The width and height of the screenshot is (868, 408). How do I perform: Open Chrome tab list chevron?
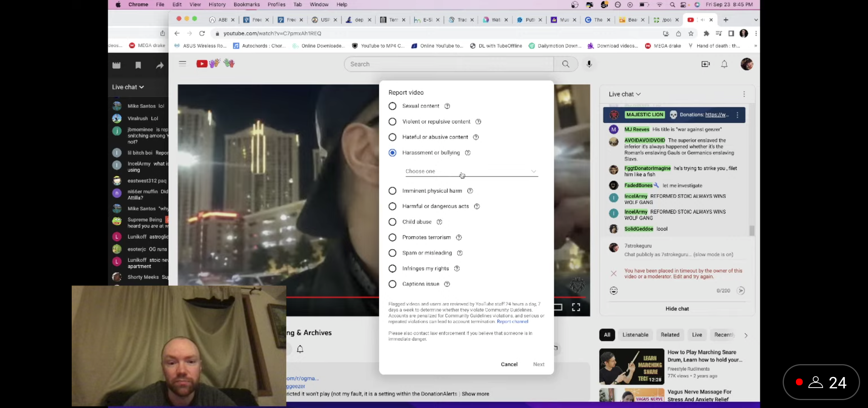pos(756,20)
